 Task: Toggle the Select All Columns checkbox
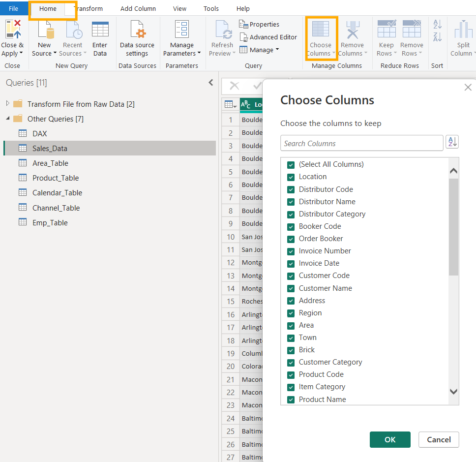(x=291, y=165)
